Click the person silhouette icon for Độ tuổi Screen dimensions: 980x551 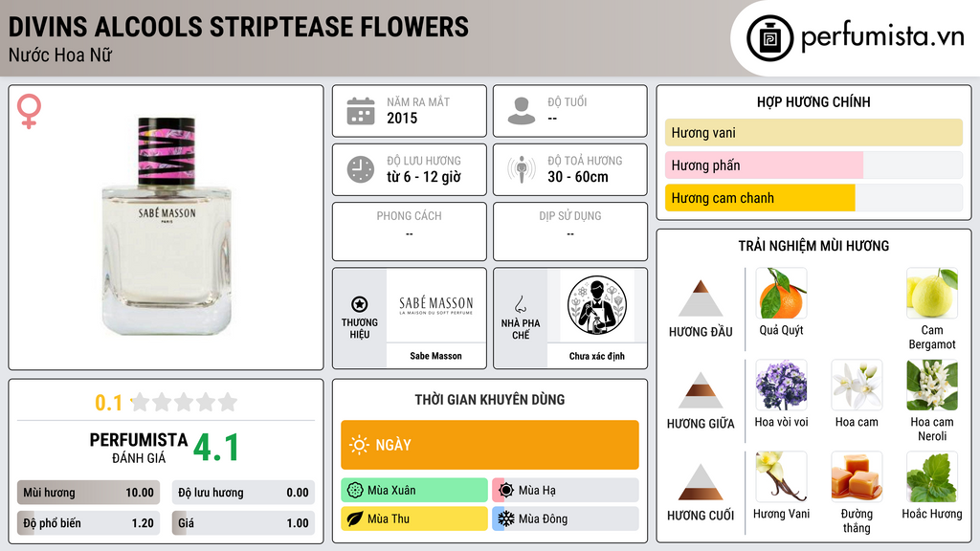click(x=522, y=111)
